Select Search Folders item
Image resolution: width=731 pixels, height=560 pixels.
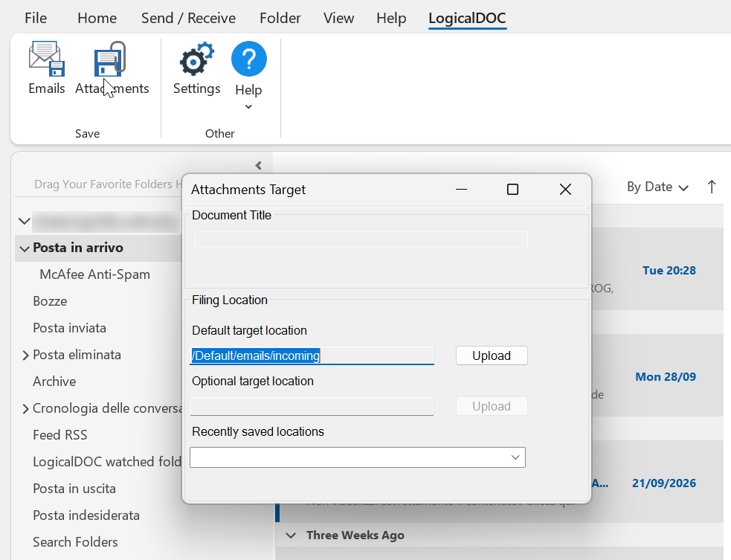75,542
